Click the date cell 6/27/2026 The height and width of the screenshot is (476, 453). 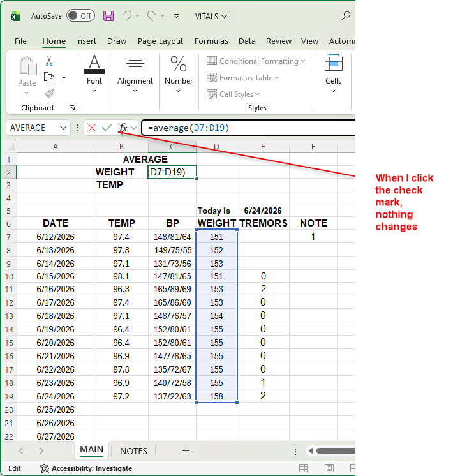(56, 436)
